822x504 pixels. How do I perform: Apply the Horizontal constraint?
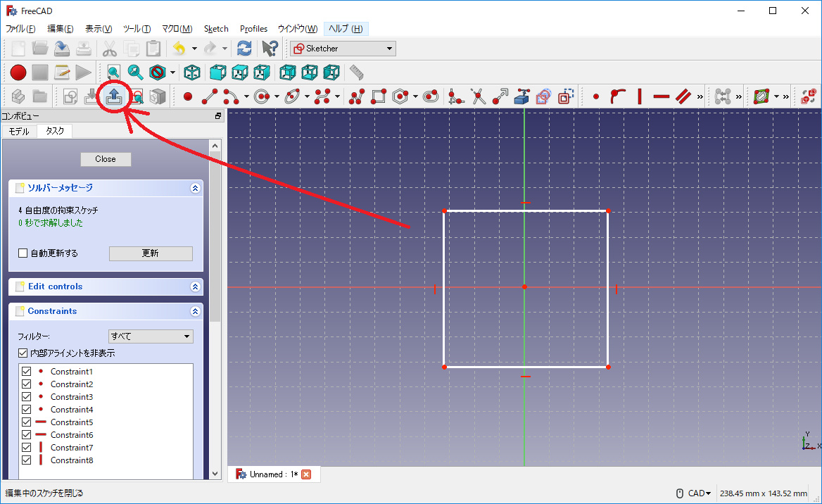pos(662,96)
